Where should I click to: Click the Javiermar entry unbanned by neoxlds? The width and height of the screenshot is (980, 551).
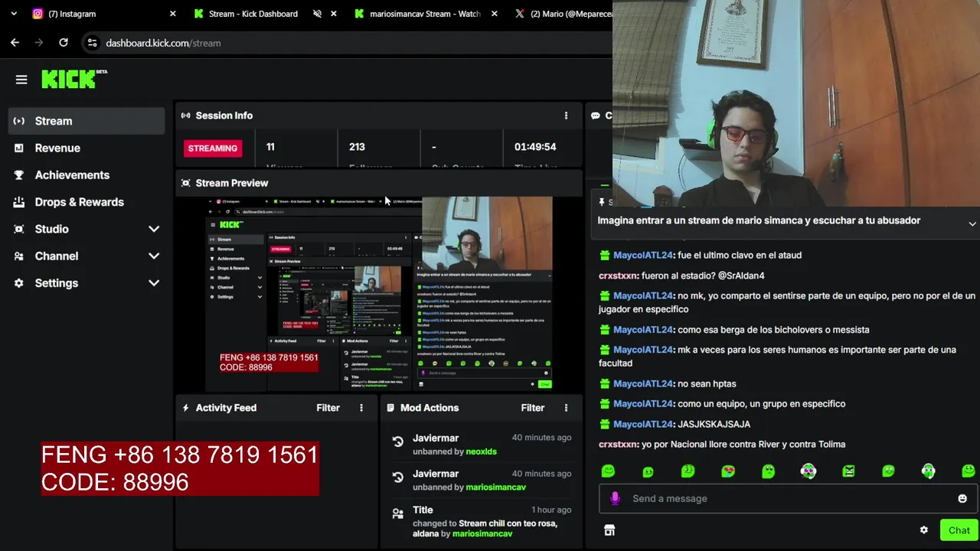point(481,445)
